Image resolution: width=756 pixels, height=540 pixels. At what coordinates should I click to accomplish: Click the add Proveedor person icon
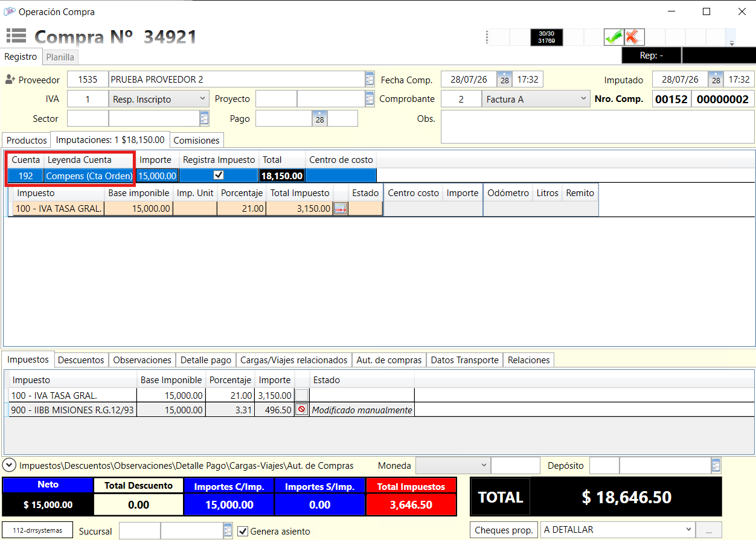10,80
